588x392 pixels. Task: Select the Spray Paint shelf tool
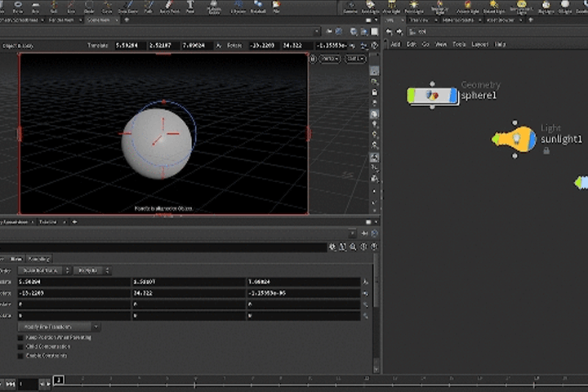[x=170, y=7]
